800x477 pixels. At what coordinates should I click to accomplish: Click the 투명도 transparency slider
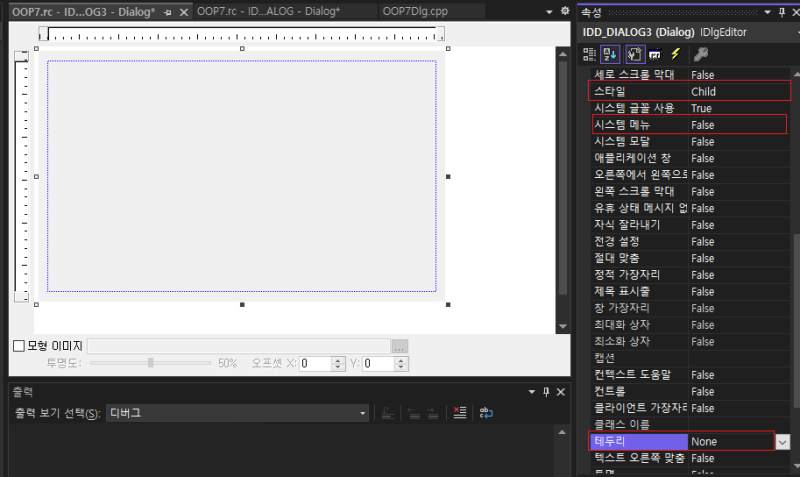pyautogui.click(x=151, y=363)
